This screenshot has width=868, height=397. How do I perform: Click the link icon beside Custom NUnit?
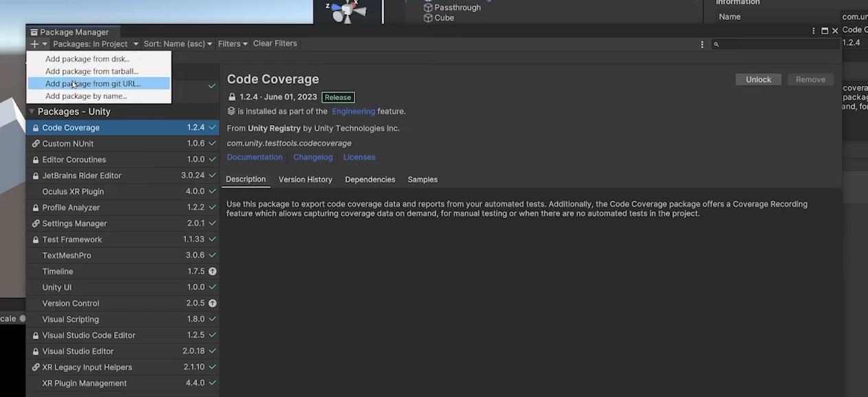tap(36, 144)
